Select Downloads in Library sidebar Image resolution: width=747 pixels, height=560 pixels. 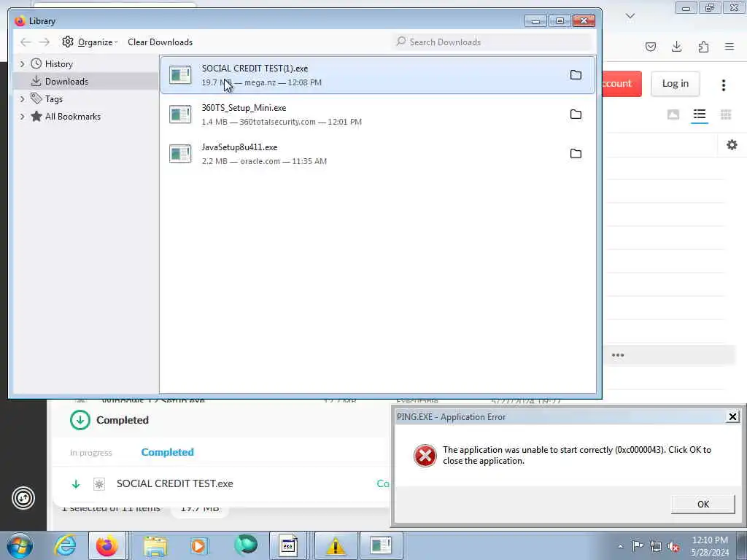66,82
